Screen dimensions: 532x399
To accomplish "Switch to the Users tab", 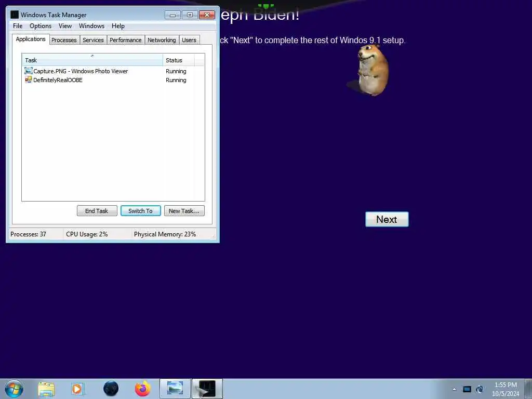I will 189,40.
